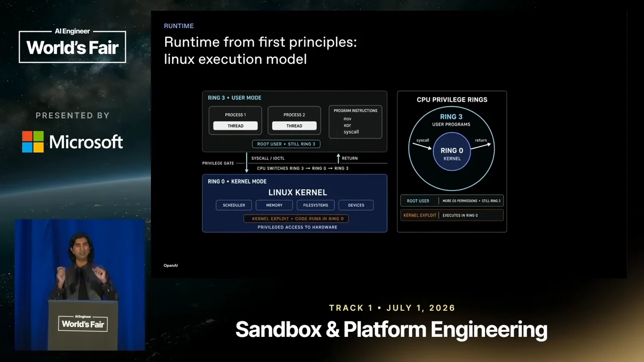Click 'CPU SWITCHES RING 3 → RING 0 → RING 3' text
The image size is (644, 362).
point(302,168)
